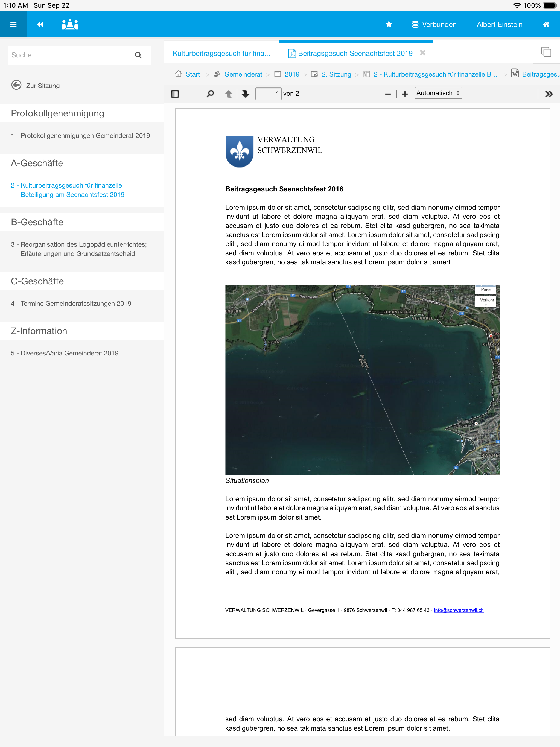This screenshot has height=747, width=560.
Task: Click the Karte button on map
Action: click(486, 290)
